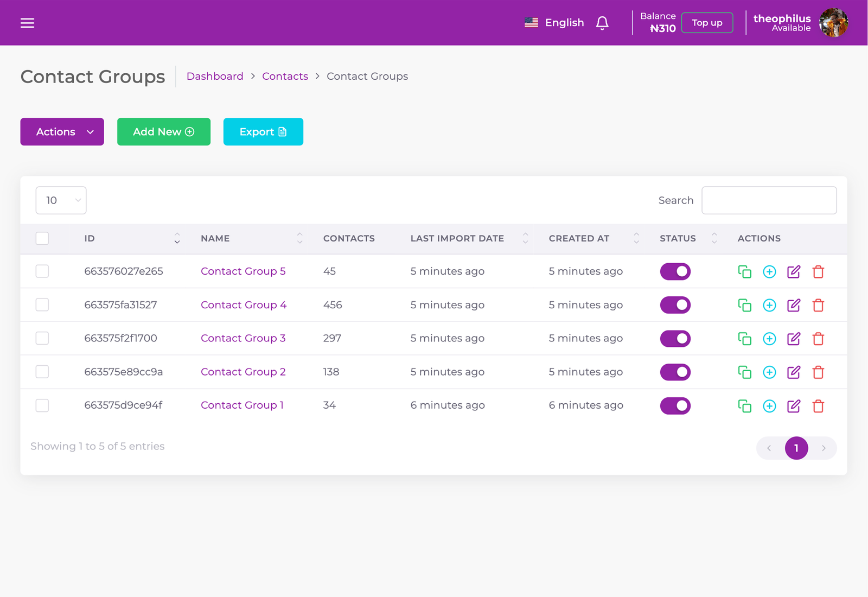Delete Contact Group 4
This screenshot has height=597, width=868.
818,305
